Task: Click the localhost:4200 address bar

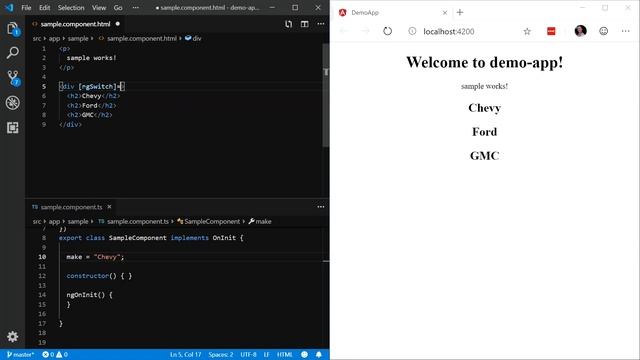Action: pos(449,31)
